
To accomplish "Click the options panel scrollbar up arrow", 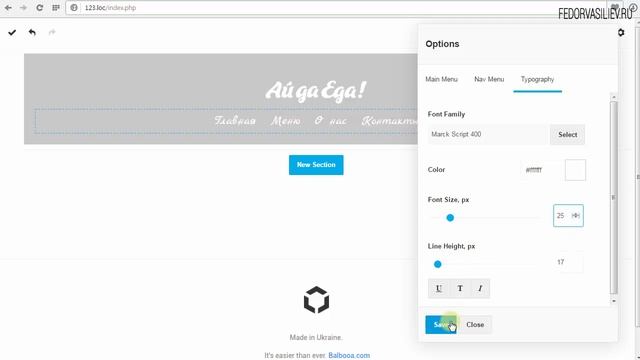I will click(614, 97).
